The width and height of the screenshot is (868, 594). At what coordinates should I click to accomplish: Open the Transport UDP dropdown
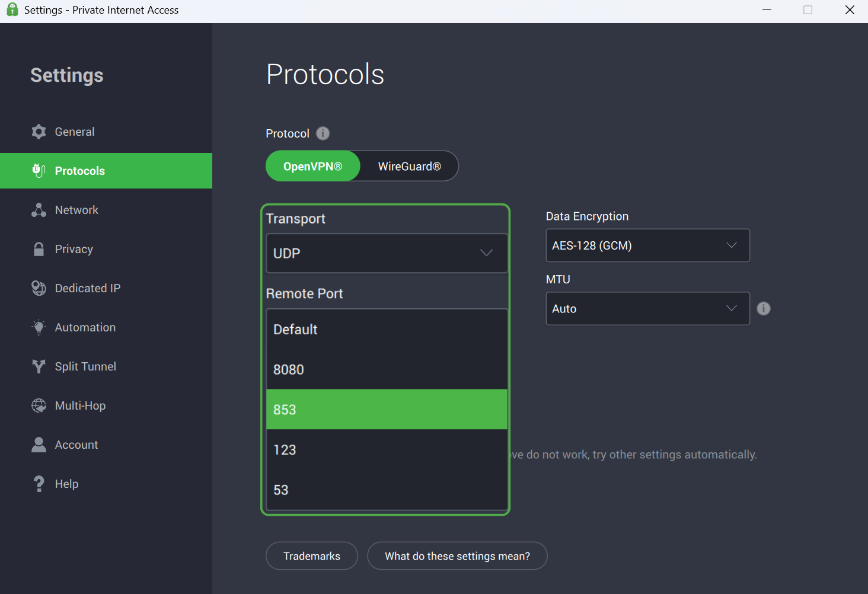click(x=387, y=253)
